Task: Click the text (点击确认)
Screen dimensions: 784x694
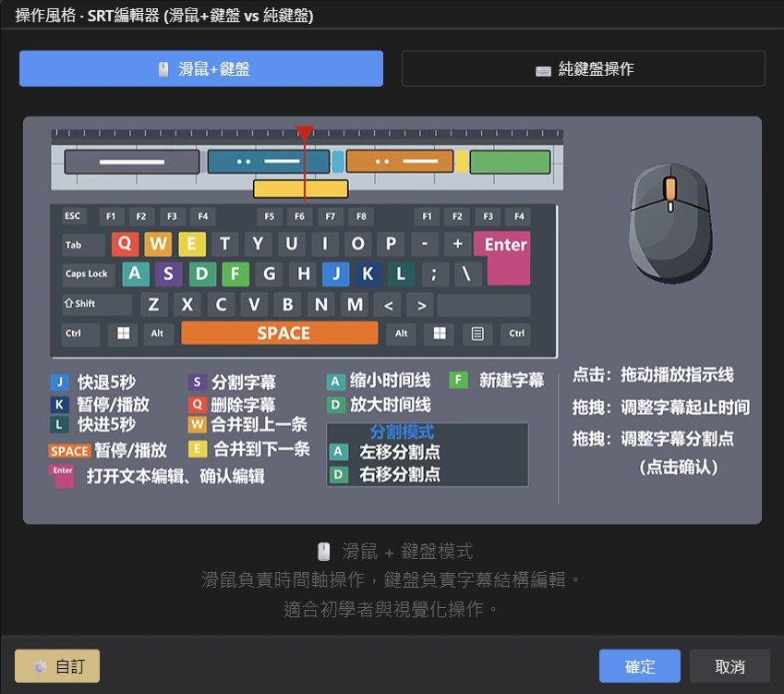Action: pos(679,468)
